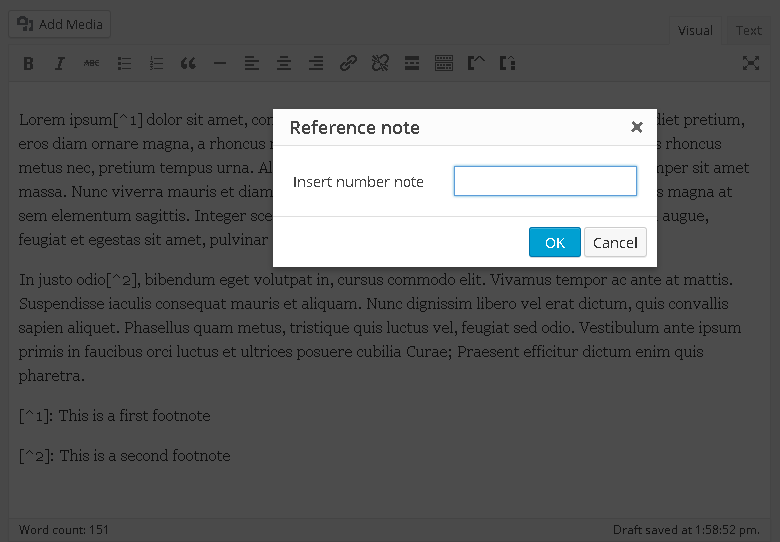Enter distraction-free fullscreen mode
This screenshot has width=780, height=542.
(750, 64)
